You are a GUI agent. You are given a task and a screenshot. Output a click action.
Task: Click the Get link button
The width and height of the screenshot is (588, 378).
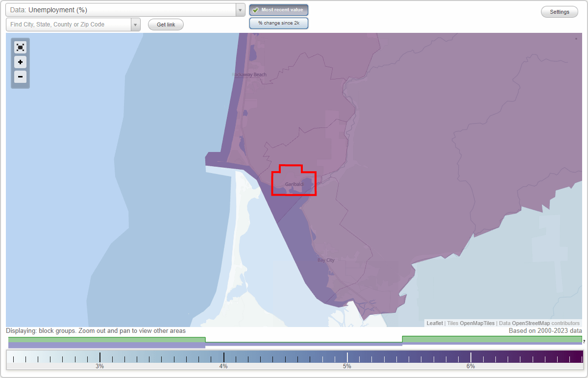(166, 25)
